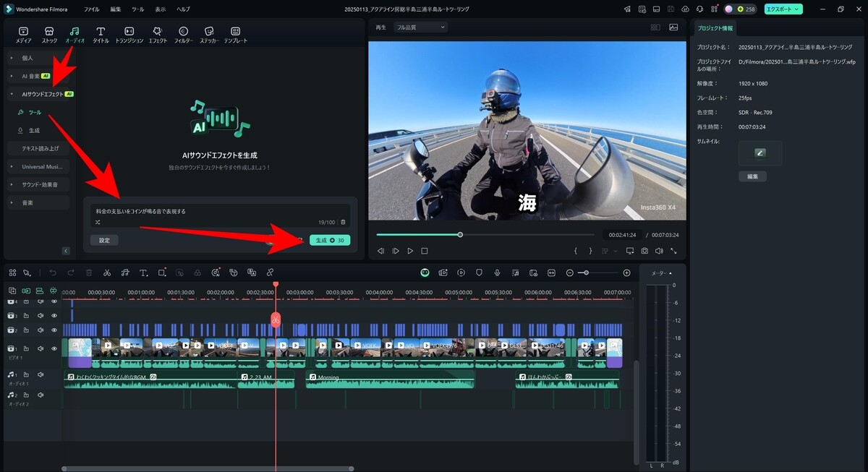The height and width of the screenshot is (472, 868).
Task: Take a snapshot with the camera icon
Action: point(644,251)
